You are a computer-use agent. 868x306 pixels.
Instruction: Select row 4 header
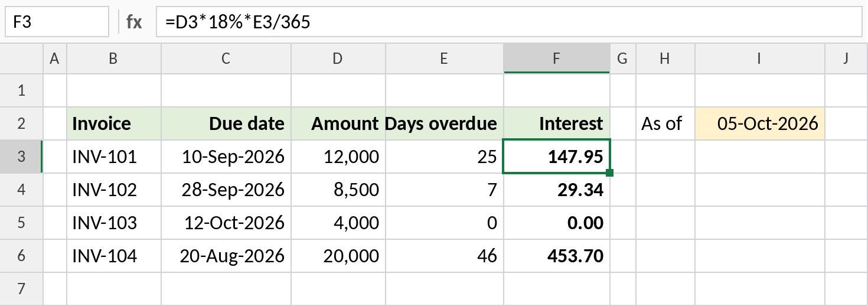coord(22,190)
